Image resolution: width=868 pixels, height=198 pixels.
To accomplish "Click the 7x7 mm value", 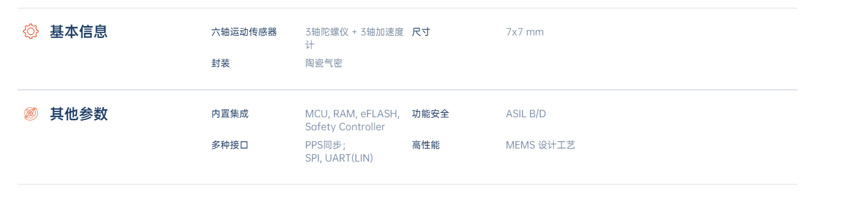I will click(x=525, y=32).
